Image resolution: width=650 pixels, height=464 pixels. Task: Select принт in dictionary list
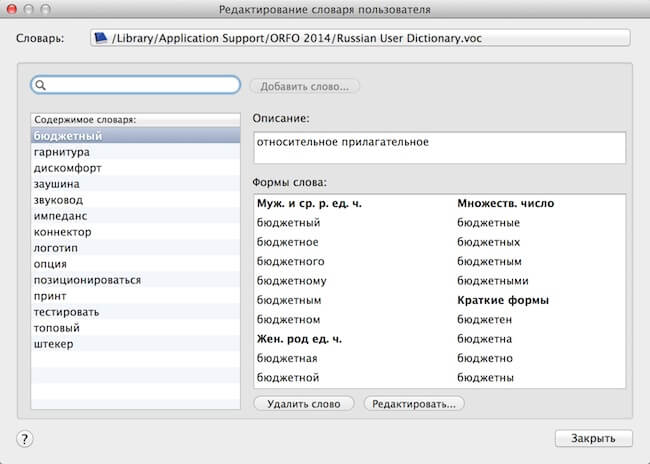pos(136,296)
